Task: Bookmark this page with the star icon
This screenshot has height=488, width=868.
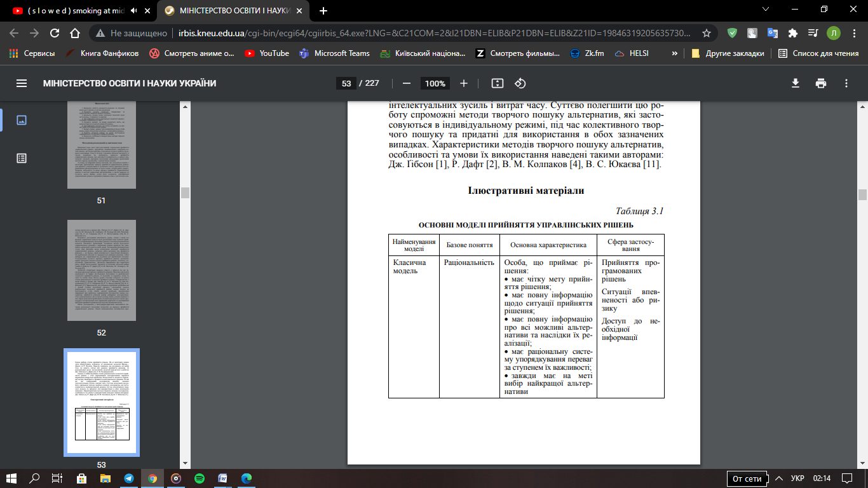Action: pyautogui.click(x=707, y=33)
